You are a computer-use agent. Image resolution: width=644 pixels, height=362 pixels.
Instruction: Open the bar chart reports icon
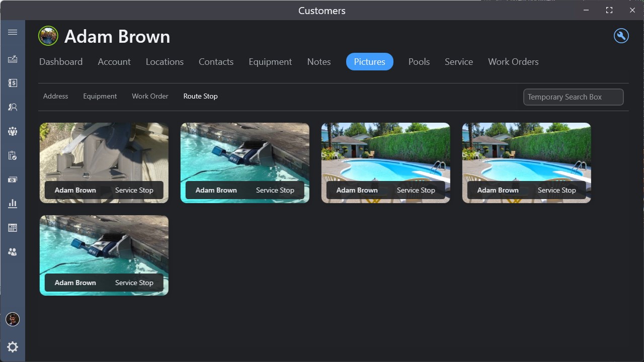(x=13, y=204)
